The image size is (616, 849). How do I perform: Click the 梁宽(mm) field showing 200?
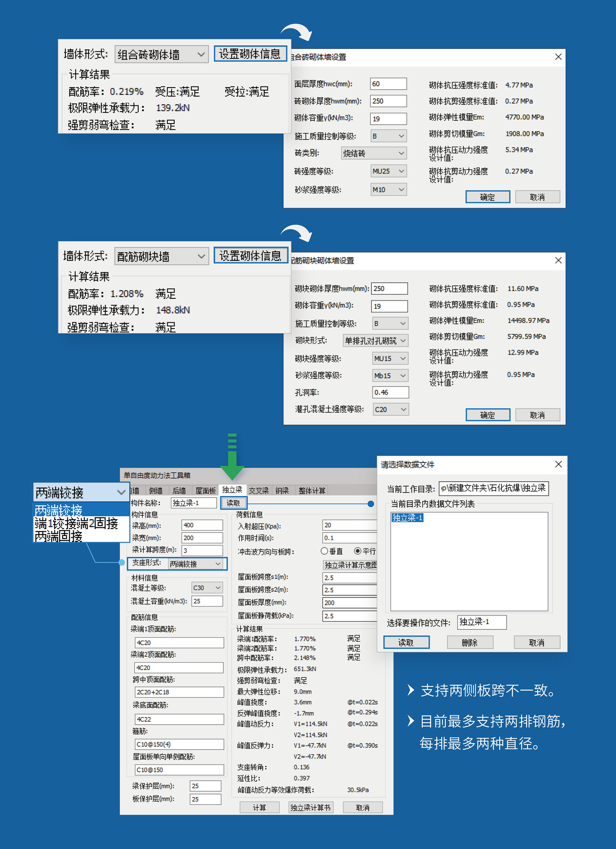pyautogui.click(x=202, y=538)
